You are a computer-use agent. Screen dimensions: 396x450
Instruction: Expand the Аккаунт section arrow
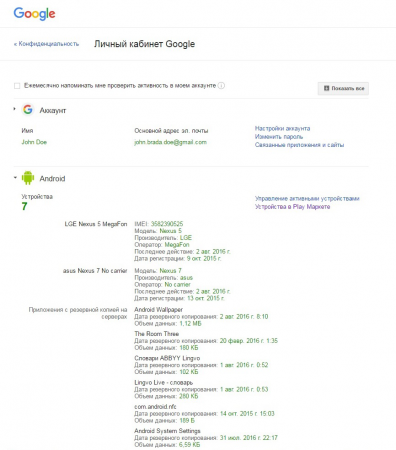point(14,109)
